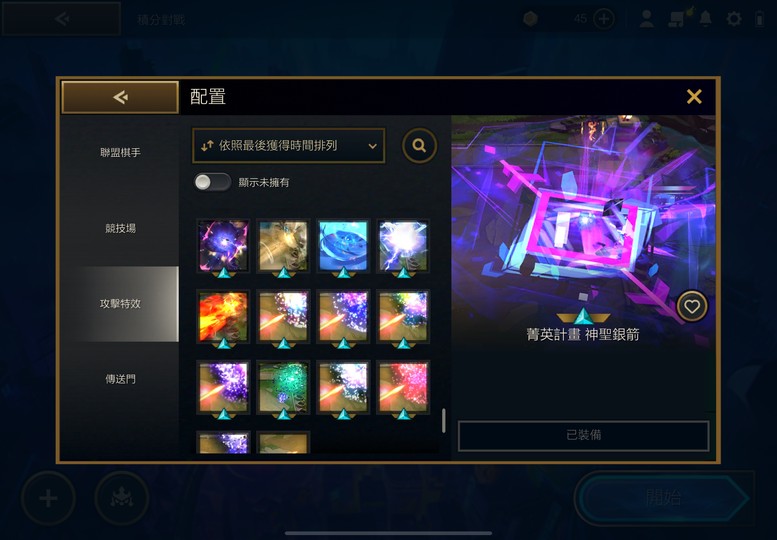Click the 菁英計畫 神聖銀箭 preview image
This screenshot has height=540, width=777.
[x=583, y=231]
